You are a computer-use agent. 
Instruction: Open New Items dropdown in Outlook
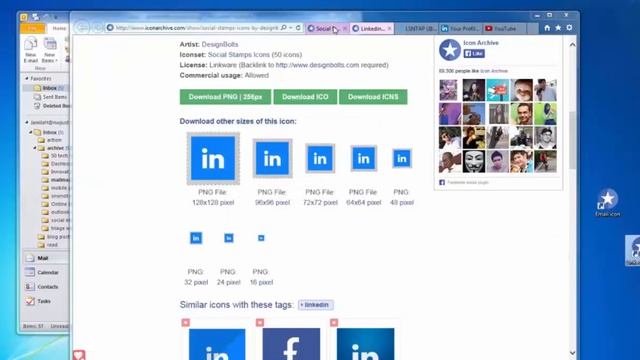tap(50, 50)
